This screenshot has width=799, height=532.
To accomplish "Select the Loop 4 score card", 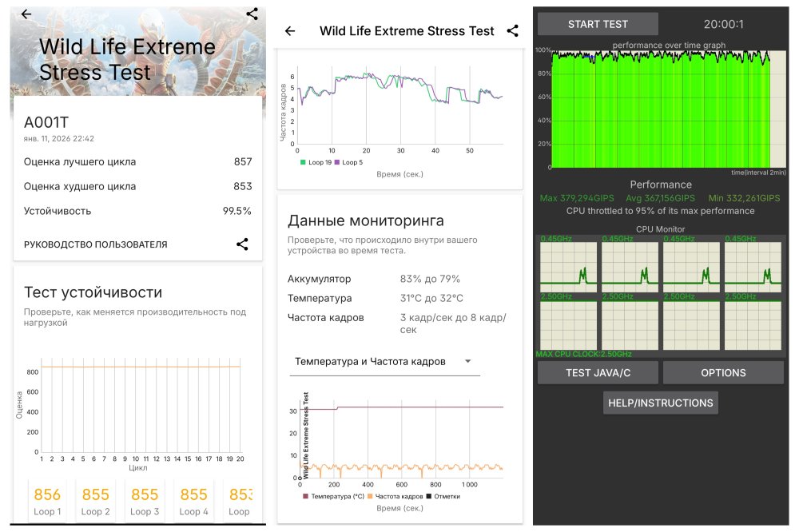I will [194, 501].
